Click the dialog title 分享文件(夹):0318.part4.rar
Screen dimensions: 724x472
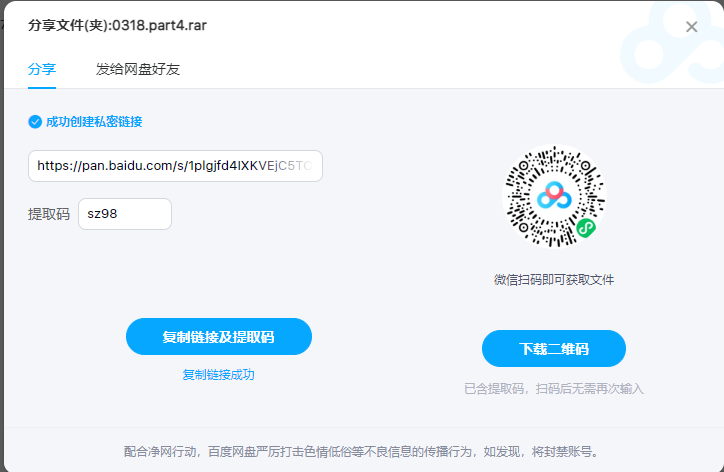tap(117, 25)
